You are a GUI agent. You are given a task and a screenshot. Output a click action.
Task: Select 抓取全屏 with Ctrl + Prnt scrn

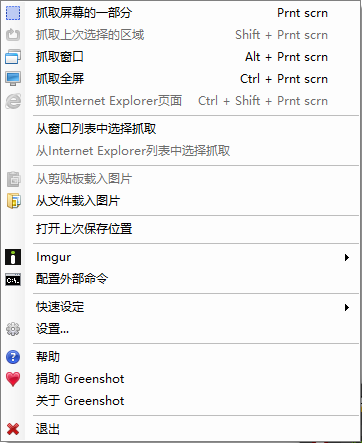181,79
